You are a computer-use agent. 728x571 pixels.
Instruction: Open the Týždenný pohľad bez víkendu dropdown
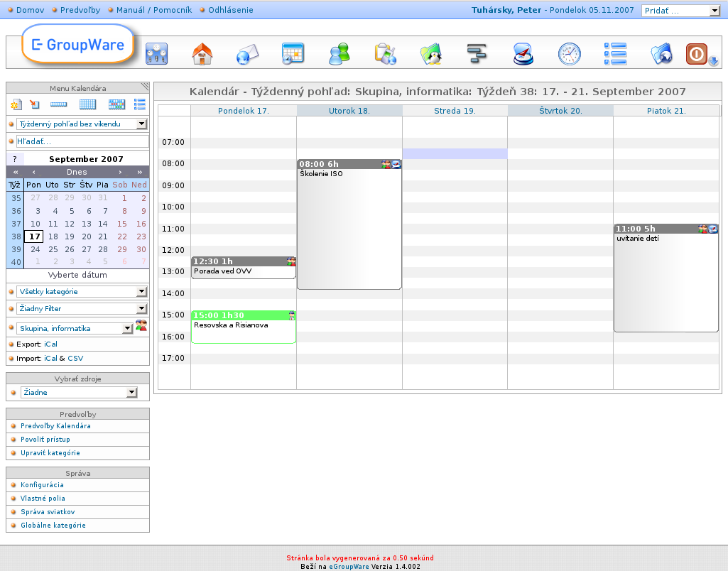pos(82,124)
